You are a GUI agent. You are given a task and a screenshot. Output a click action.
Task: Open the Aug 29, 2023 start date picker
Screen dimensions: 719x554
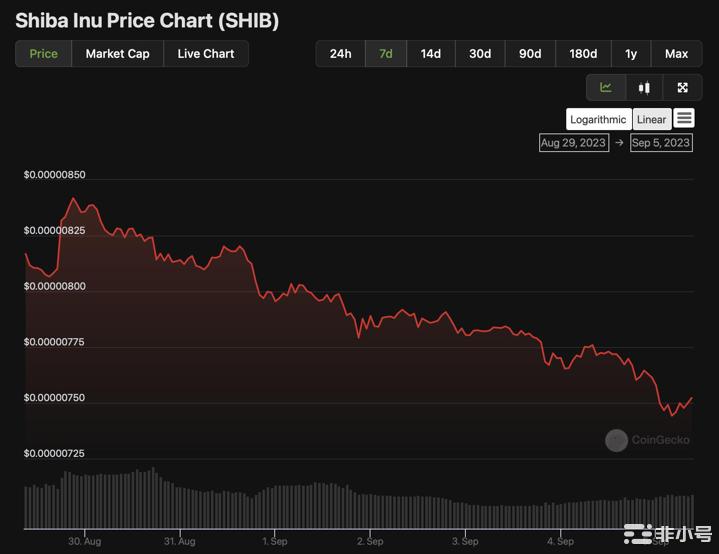(574, 143)
